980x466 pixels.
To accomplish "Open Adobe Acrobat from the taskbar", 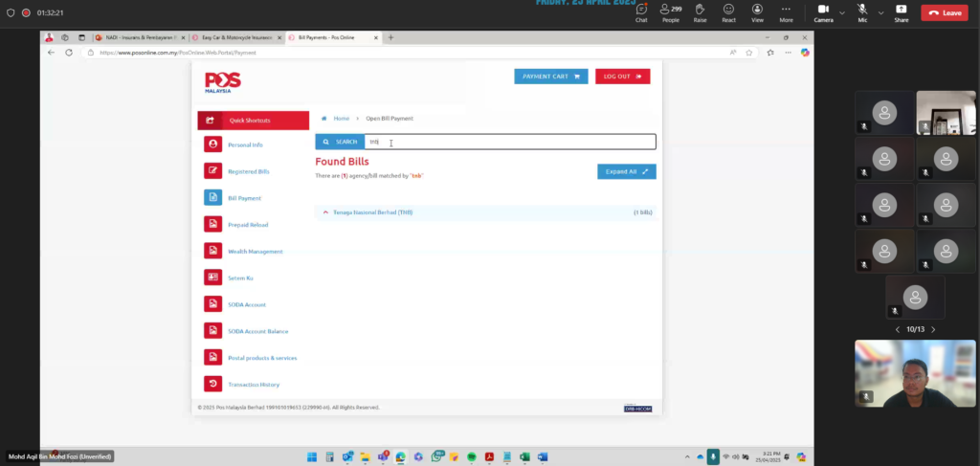I will point(489,457).
